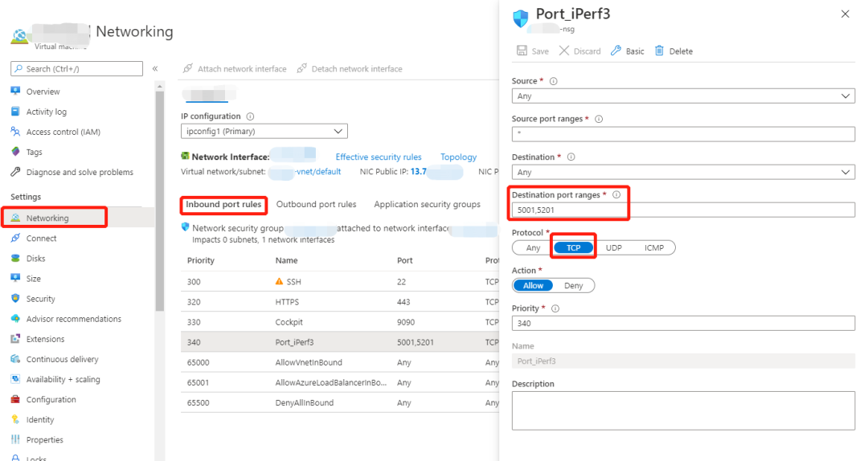Collapse the sidebar menu chevron
Viewport: 868px width, 461px height.
155,69
